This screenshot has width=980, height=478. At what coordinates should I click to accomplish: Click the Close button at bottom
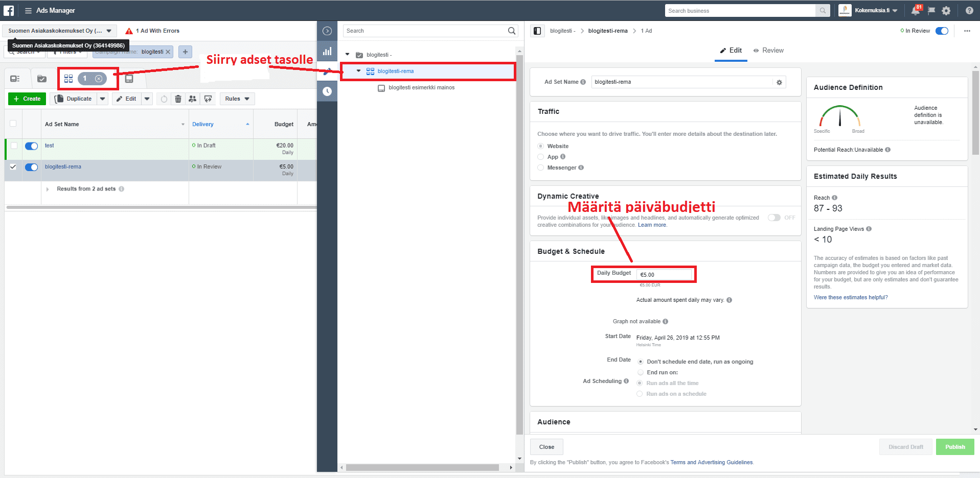(546, 447)
